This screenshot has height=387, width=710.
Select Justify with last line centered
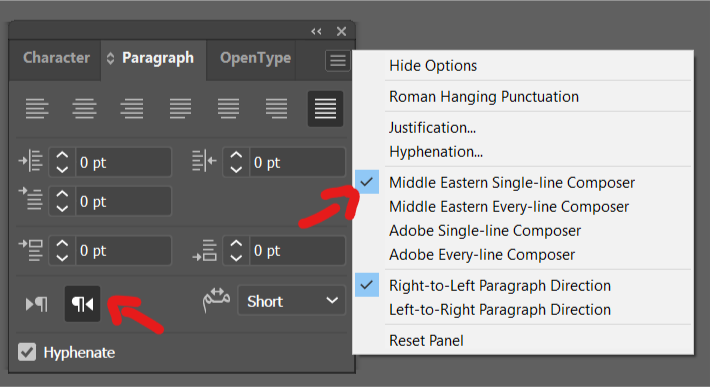[228, 109]
